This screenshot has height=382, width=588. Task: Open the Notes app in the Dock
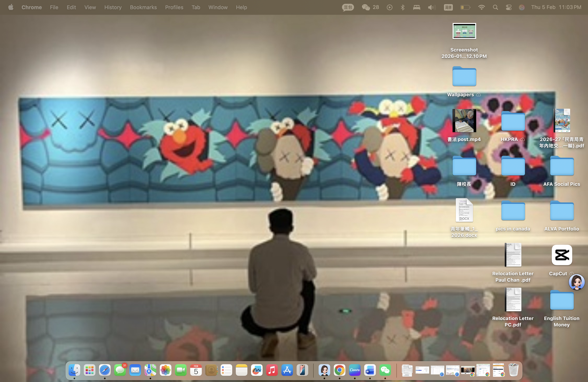[242, 370]
